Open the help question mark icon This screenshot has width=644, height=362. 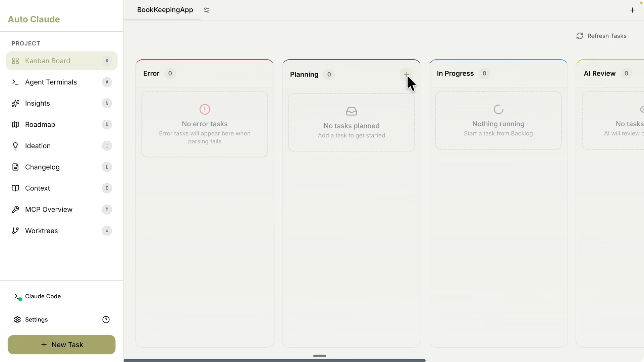point(106,319)
